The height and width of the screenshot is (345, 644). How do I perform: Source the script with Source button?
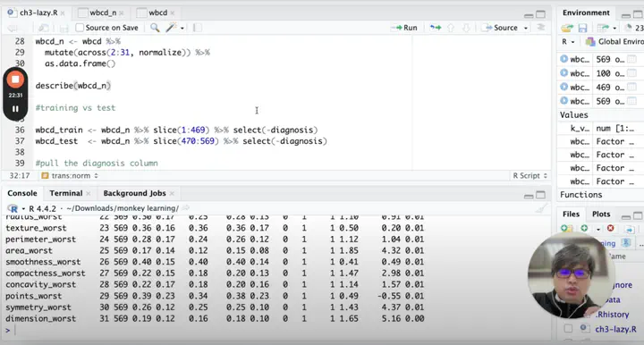499,28
